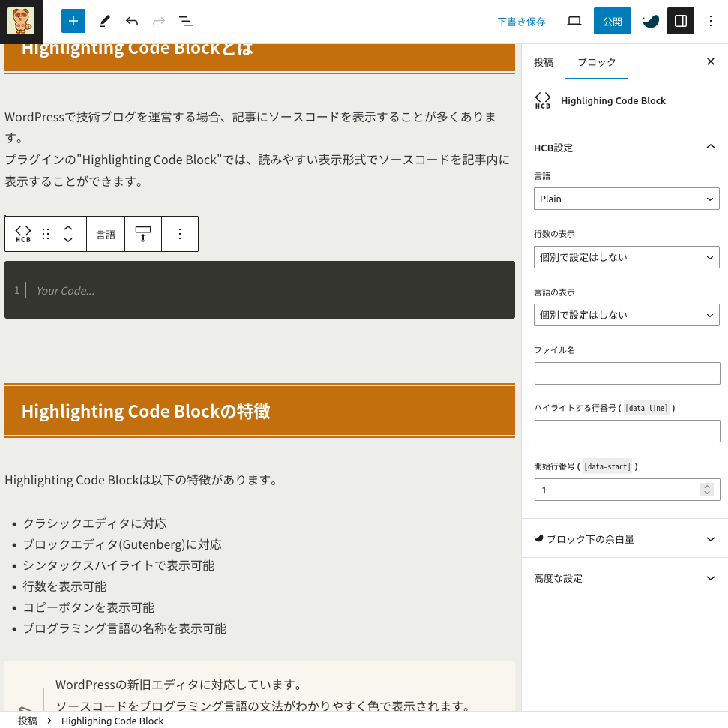Click 下書き保存 to save draft
The width and height of the screenshot is (728, 728).
tap(521, 22)
